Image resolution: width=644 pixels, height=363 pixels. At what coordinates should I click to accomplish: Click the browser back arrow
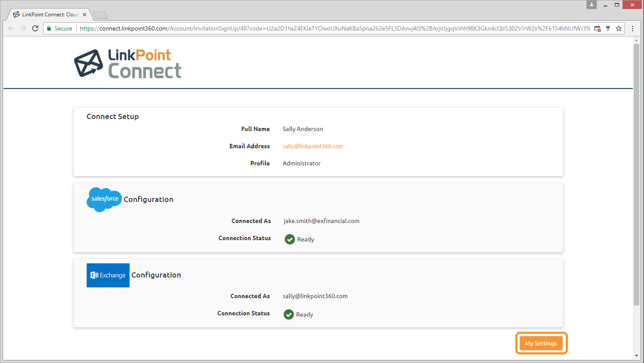pos(11,28)
